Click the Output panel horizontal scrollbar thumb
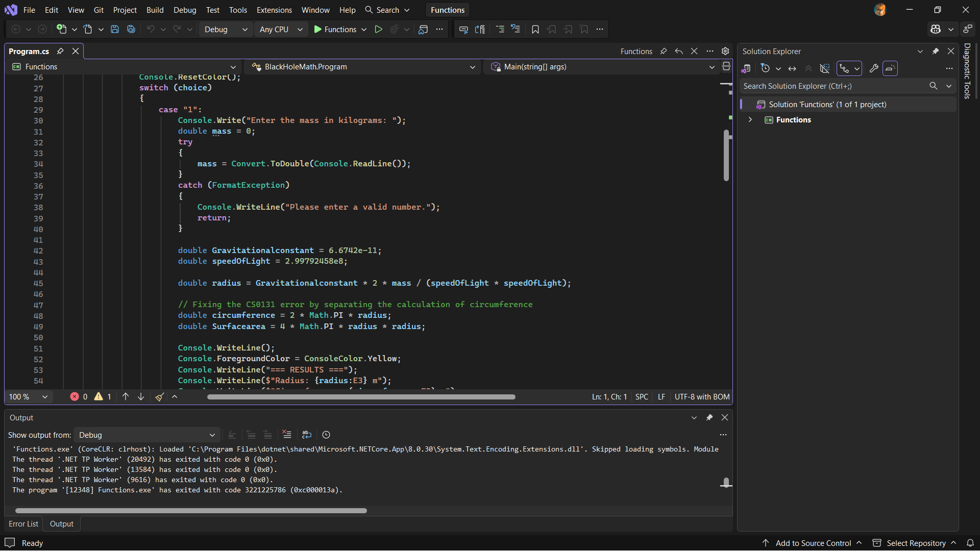980x551 pixels. click(x=191, y=511)
